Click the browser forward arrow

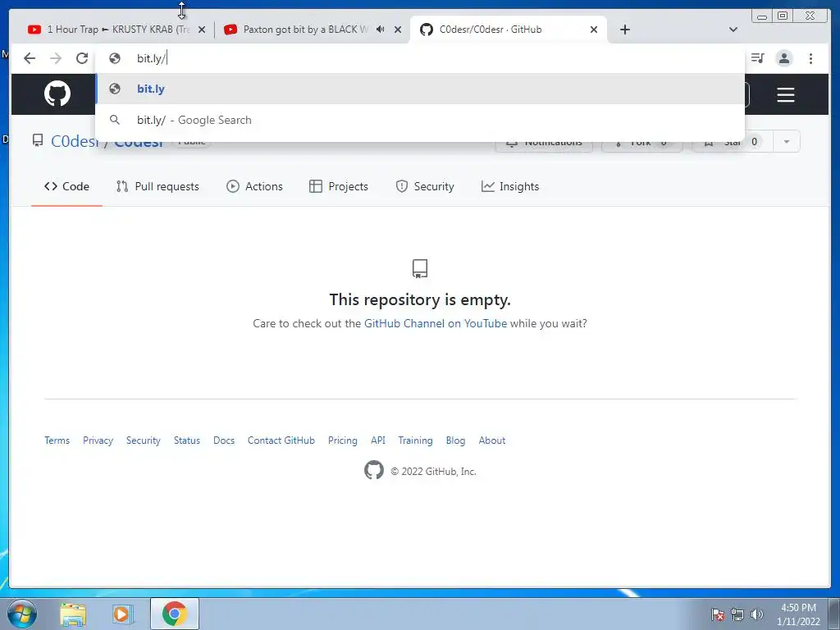click(56, 58)
